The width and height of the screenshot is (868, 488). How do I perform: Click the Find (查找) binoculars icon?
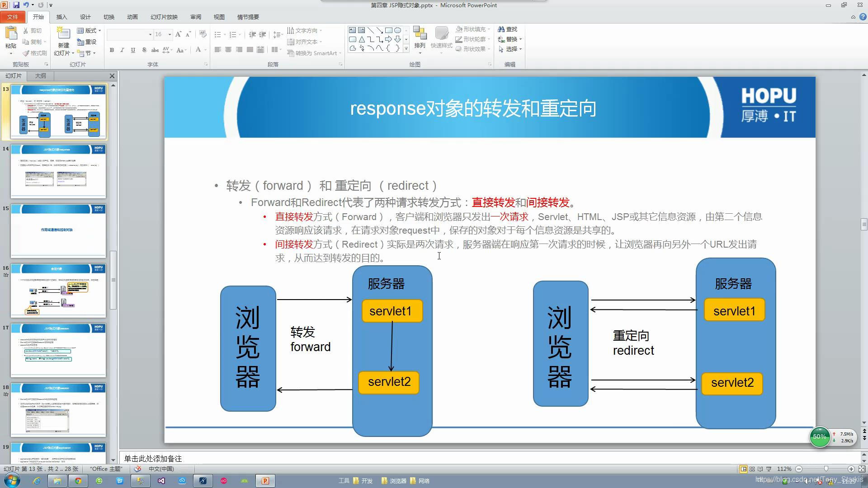(501, 29)
